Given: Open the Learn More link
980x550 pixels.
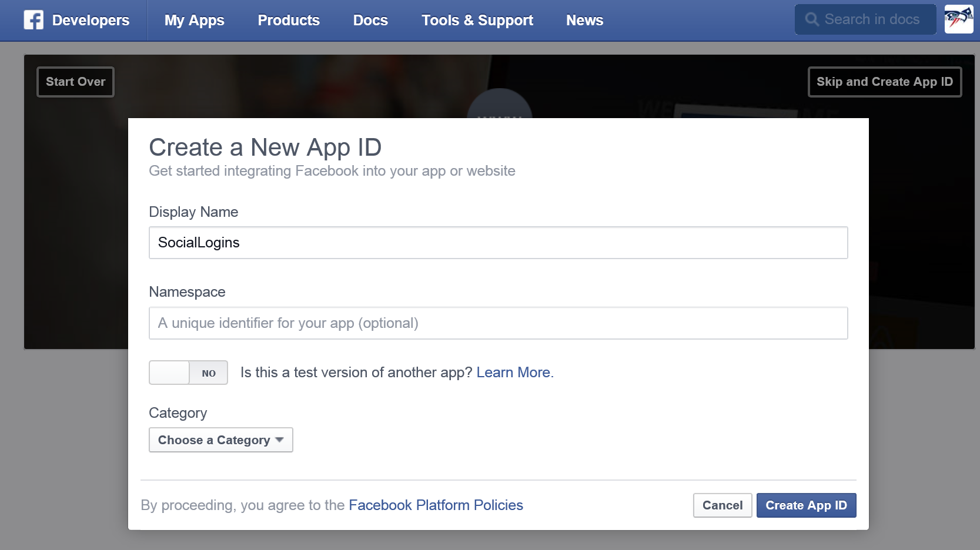Looking at the screenshot, I should tap(513, 373).
